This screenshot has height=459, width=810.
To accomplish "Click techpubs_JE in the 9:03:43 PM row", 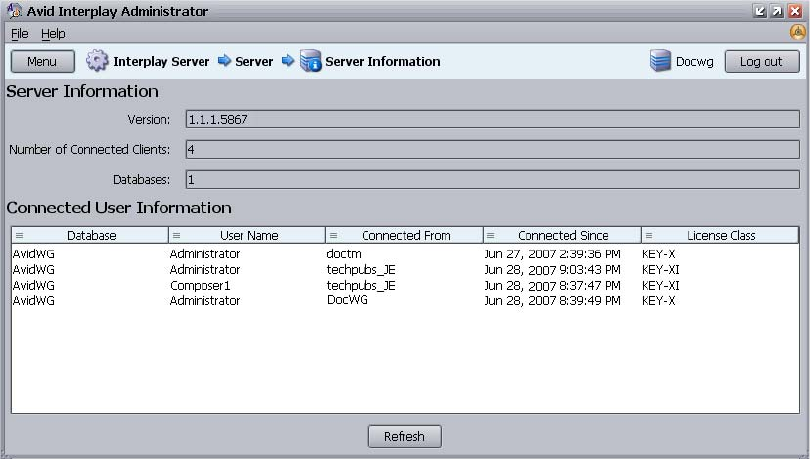I will pyautogui.click(x=361, y=270).
